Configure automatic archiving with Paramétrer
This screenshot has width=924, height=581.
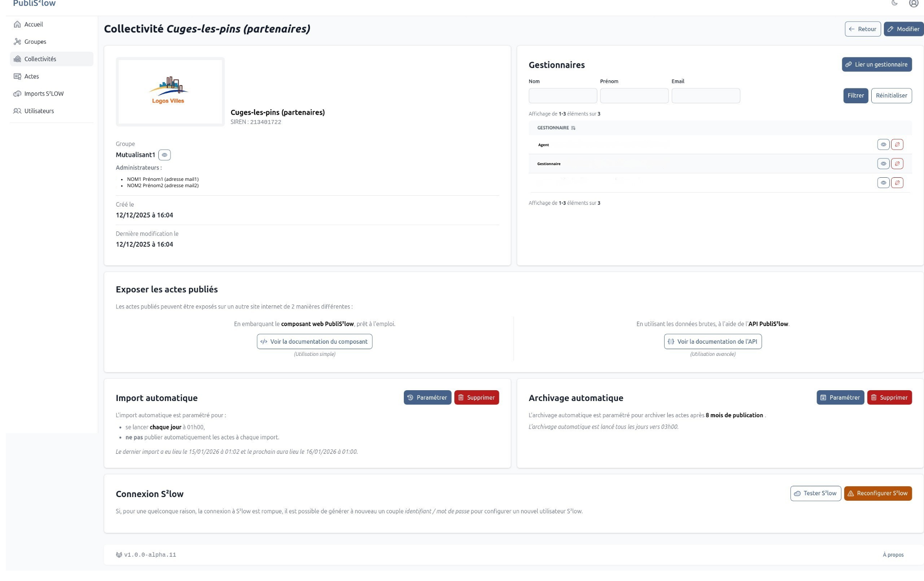pyautogui.click(x=840, y=398)
